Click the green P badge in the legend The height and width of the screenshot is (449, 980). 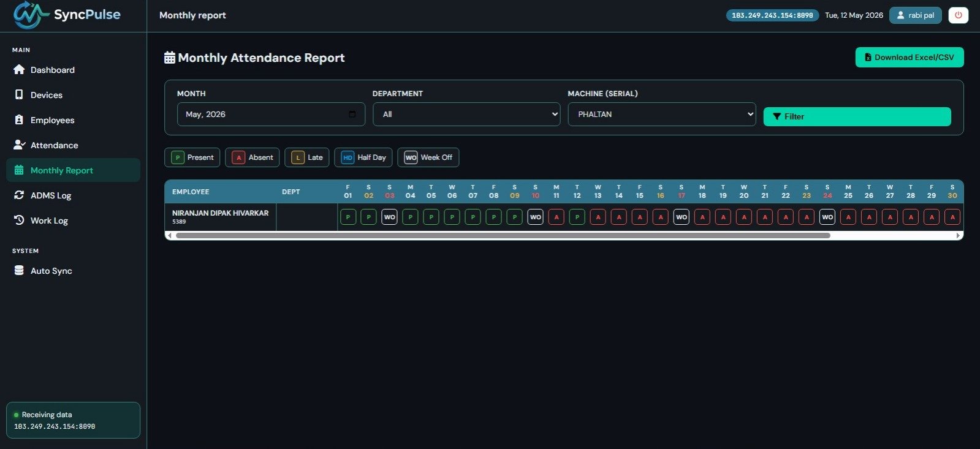click(177, 157)
